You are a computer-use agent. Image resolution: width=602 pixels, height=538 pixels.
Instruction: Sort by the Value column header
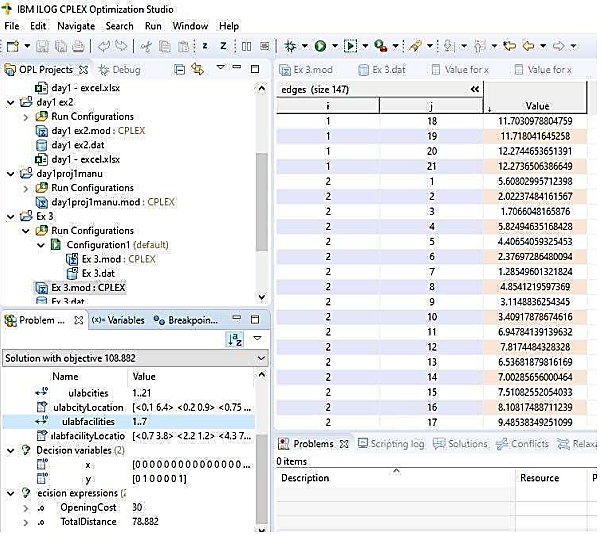(x=536, y=106)
